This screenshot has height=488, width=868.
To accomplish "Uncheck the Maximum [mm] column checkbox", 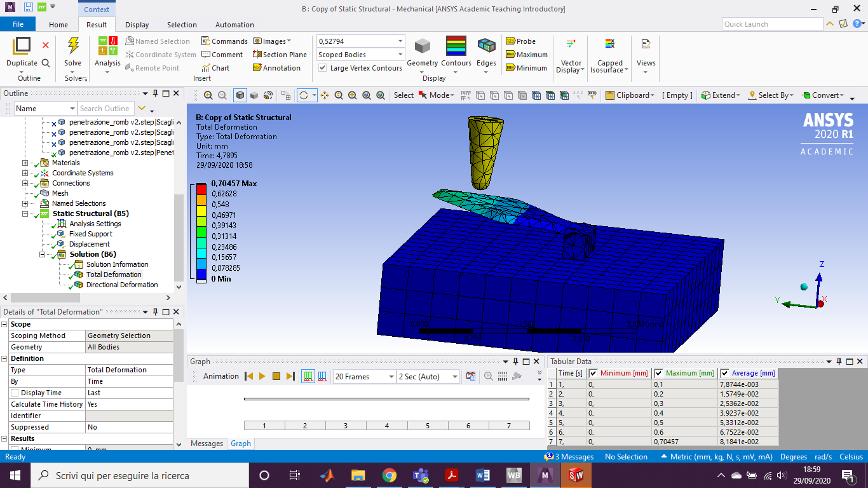I will [659, 373].
